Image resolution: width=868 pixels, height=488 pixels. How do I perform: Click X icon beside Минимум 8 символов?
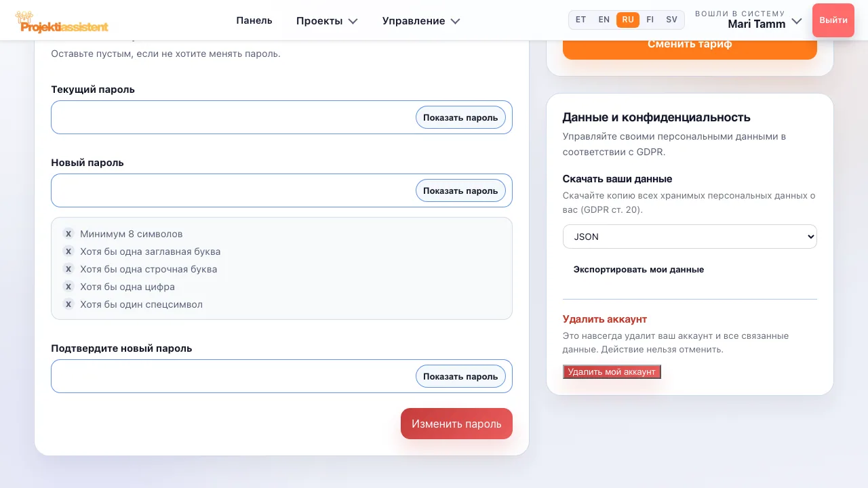(68, 234)
